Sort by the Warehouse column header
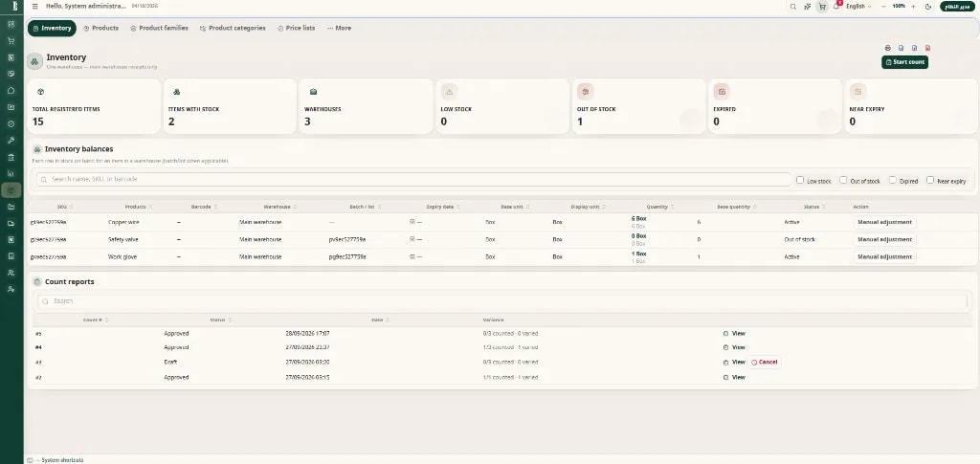The image size is (980, 464). point(280,207)
